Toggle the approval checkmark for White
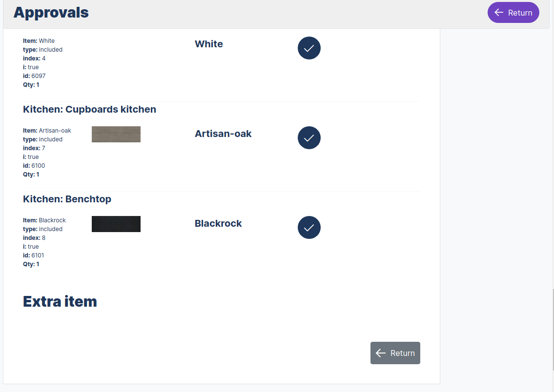Screen dimensions: 554x392 [x=309, y=48]
